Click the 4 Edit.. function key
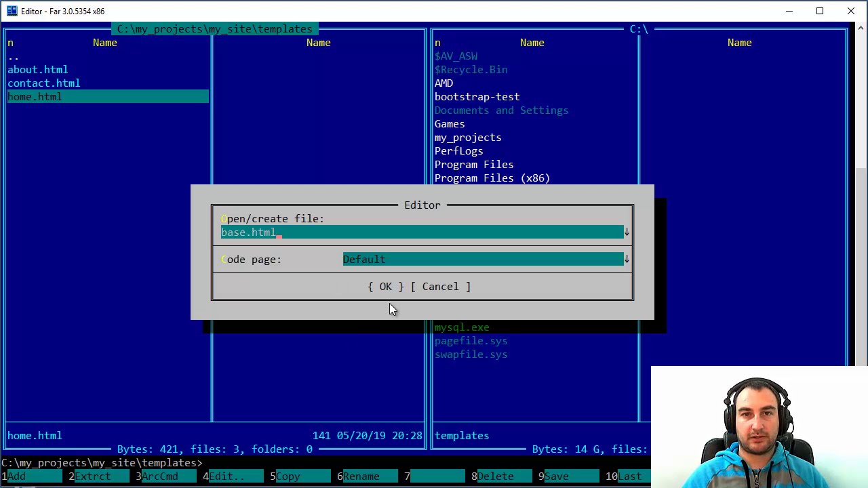The image size is (868, 488). coord(233,476)
